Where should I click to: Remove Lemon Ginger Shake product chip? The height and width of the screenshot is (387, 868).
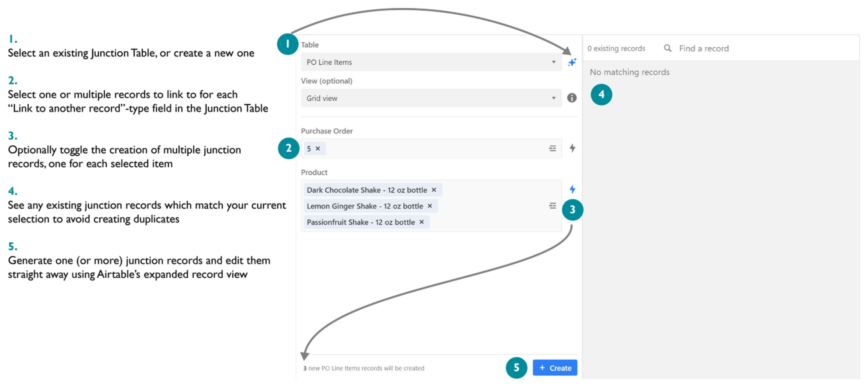click(430, 206)
